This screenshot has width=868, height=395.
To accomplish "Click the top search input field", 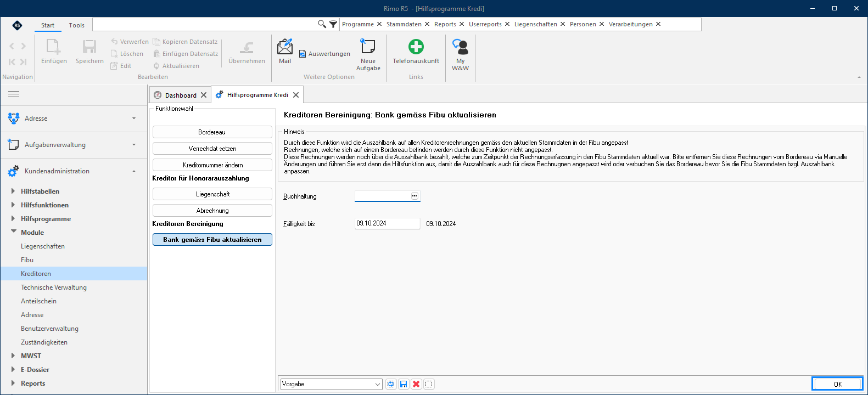I will 205,24.
